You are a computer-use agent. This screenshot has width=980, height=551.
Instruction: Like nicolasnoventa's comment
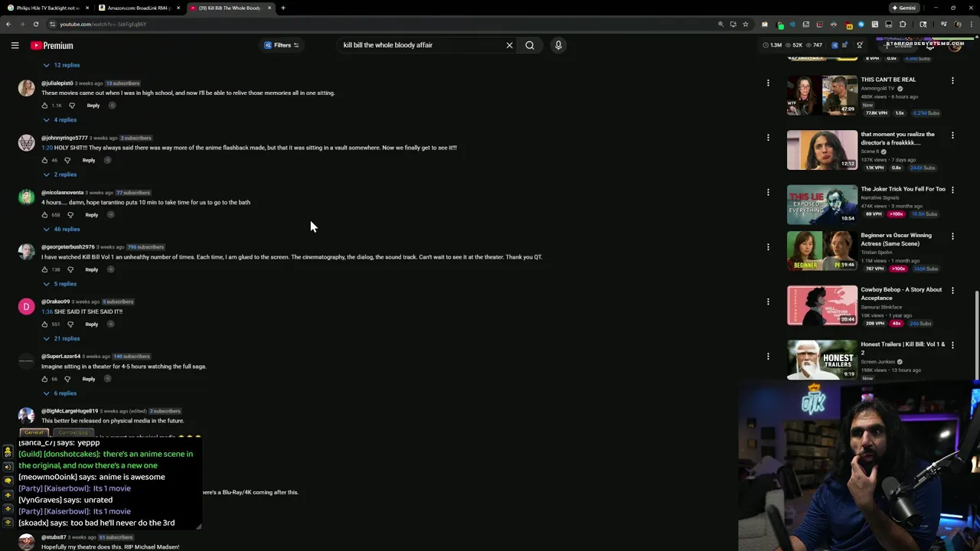[44, 215]
